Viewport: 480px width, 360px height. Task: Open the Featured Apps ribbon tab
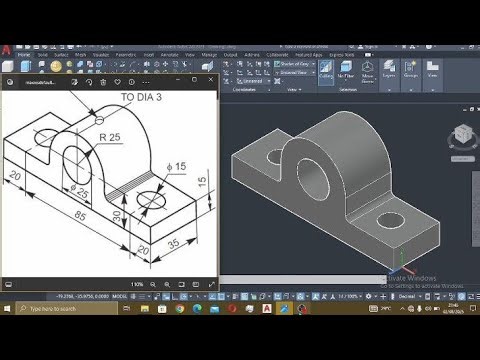pos(309,55)
